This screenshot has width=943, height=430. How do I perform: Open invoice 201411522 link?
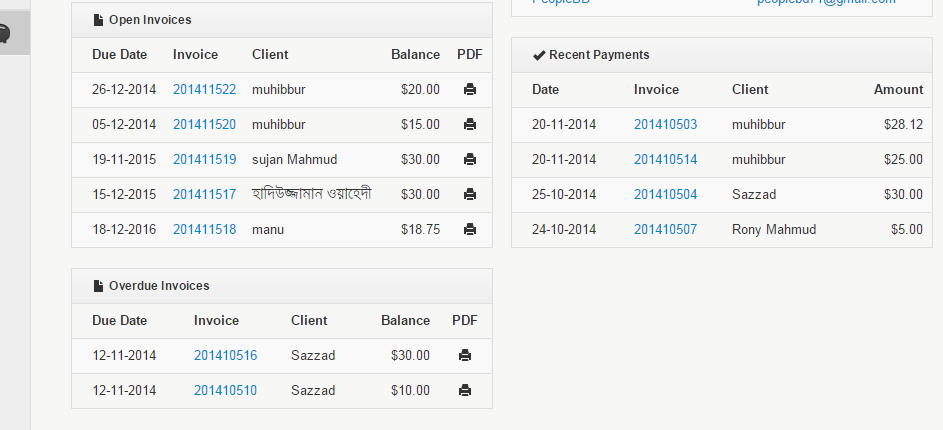coord(204,90)
